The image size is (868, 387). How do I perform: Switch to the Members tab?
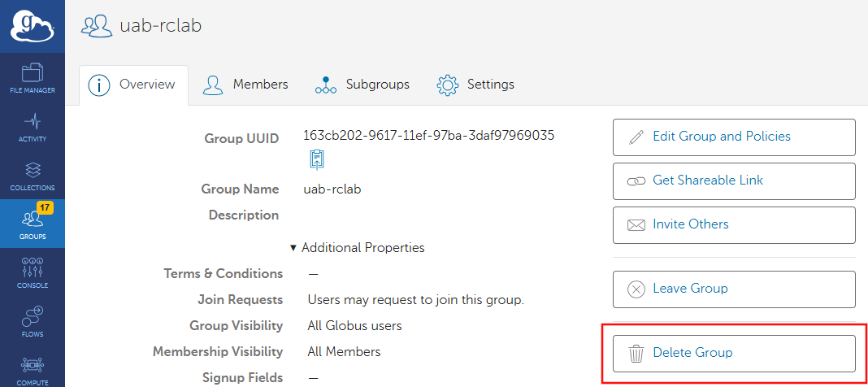point(245,85)
